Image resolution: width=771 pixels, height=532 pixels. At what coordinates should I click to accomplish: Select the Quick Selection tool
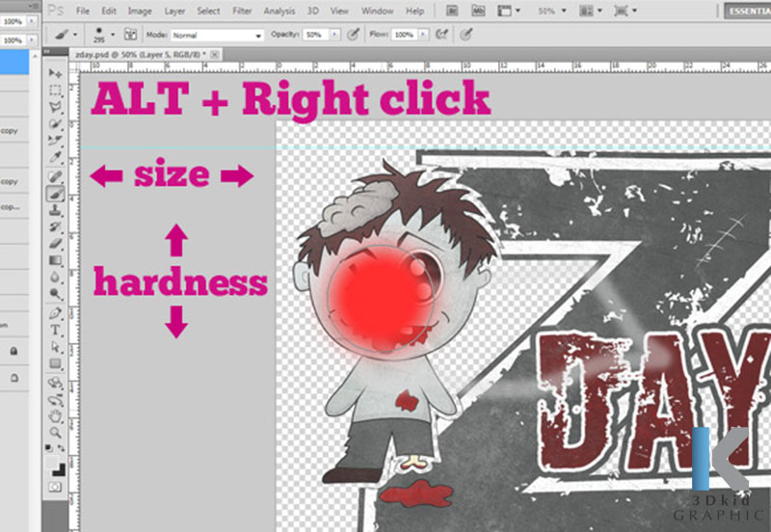tap(55, 124)
